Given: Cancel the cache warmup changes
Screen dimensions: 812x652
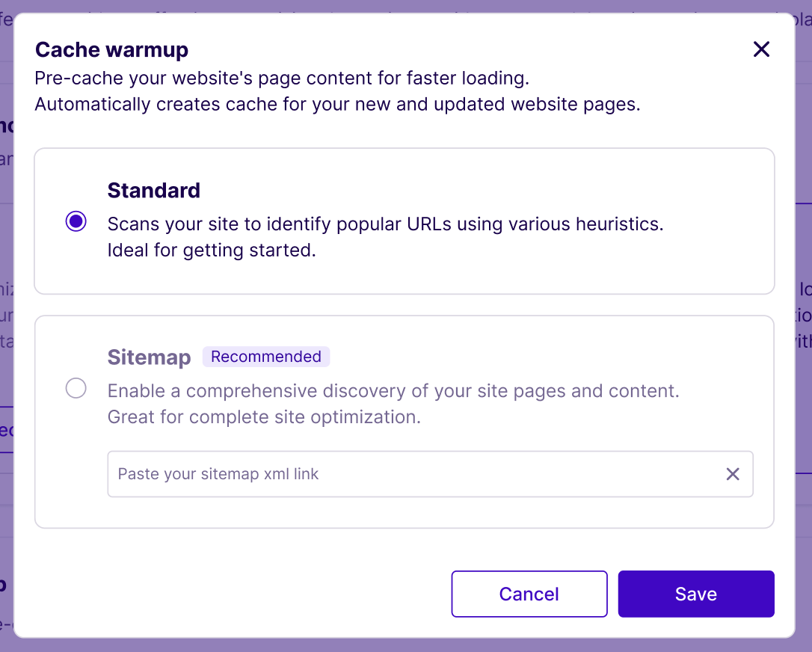Looking at the screenshot, I should [x=529, y=594].
